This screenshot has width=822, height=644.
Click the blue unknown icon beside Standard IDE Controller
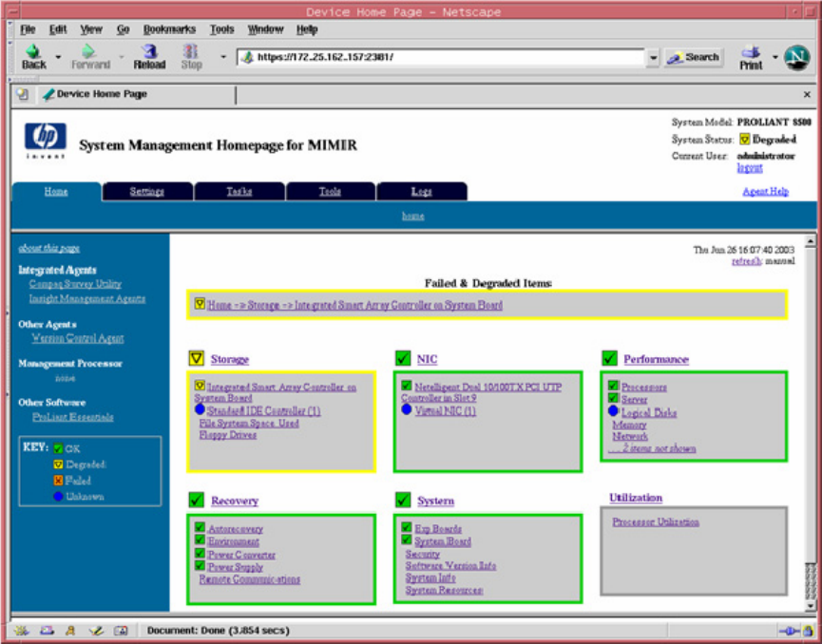200,409
